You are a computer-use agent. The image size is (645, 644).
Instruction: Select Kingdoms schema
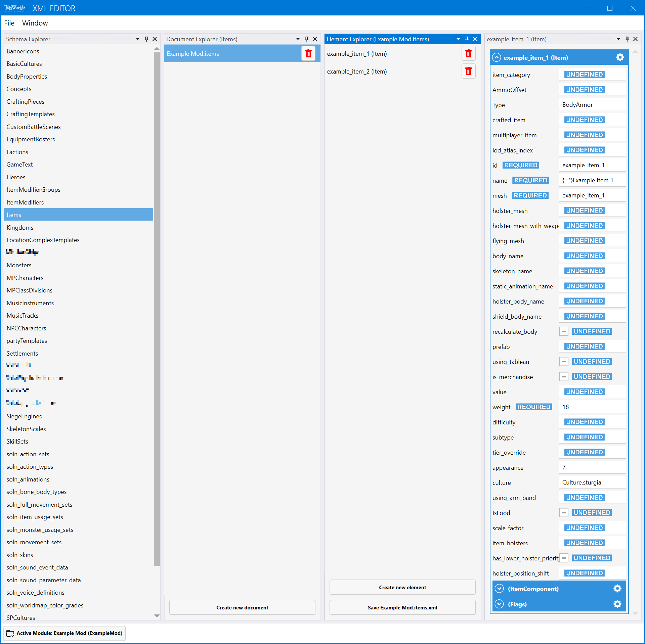79,227
